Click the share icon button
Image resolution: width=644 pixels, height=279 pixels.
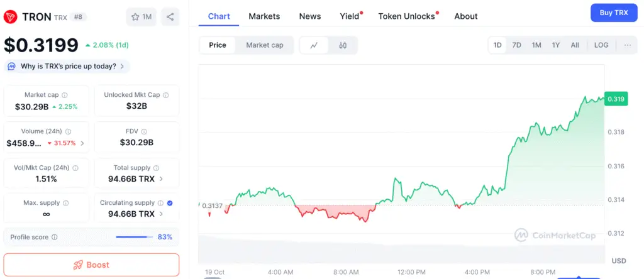point(170,16)
